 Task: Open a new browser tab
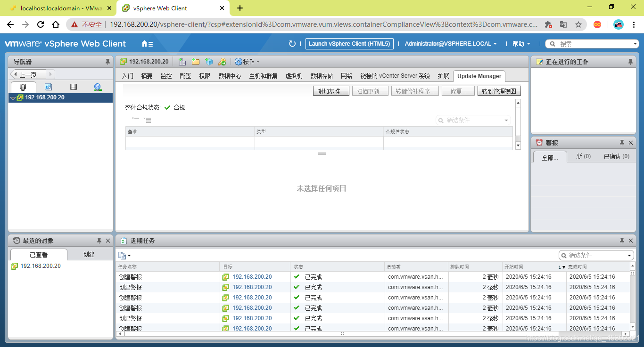pyautogui.click(x=240, y=8)
